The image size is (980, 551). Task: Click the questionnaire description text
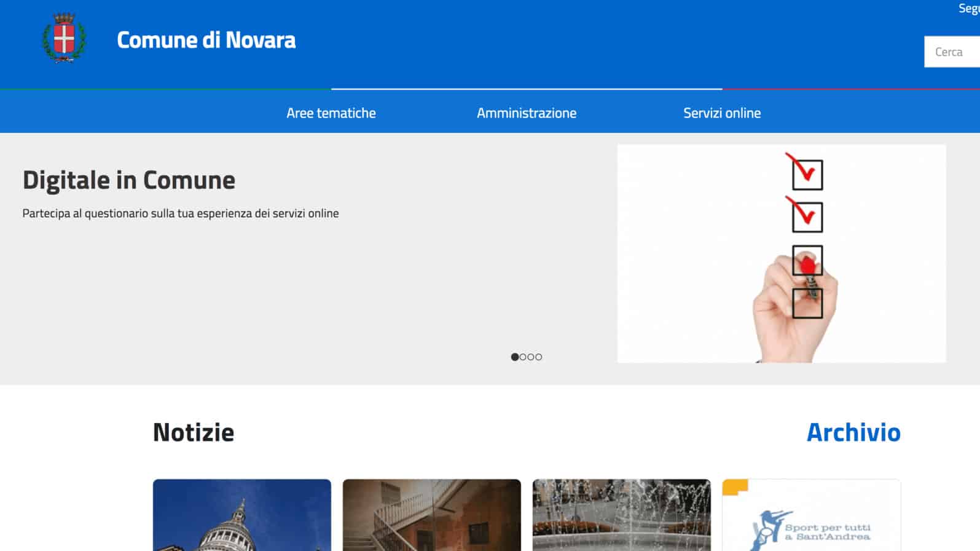pos(181,213)
